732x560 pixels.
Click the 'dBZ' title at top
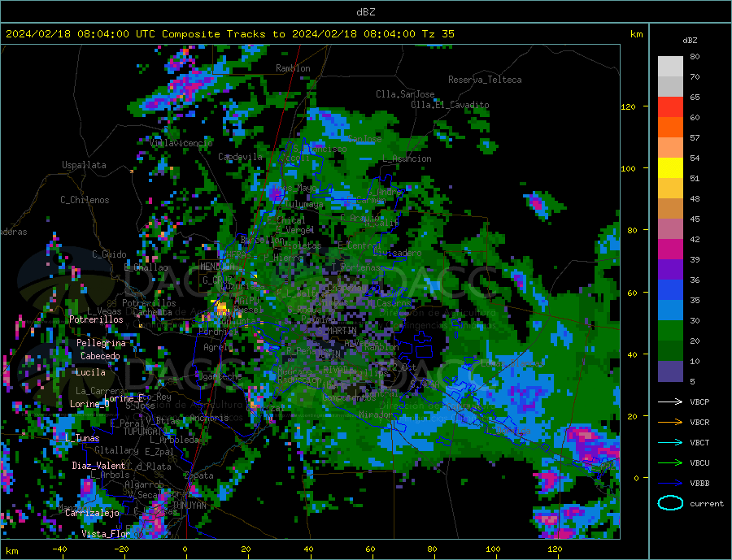point(365,12)
